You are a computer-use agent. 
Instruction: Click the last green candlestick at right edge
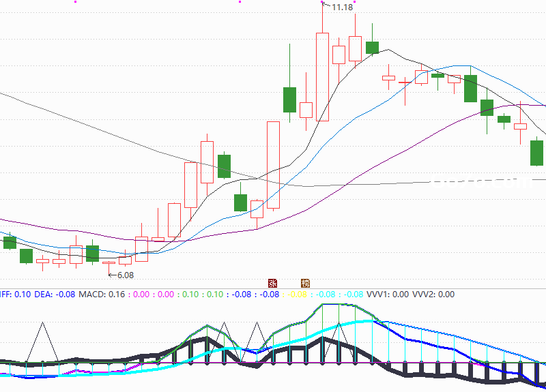pyautogui.click(x=536, y=153)
